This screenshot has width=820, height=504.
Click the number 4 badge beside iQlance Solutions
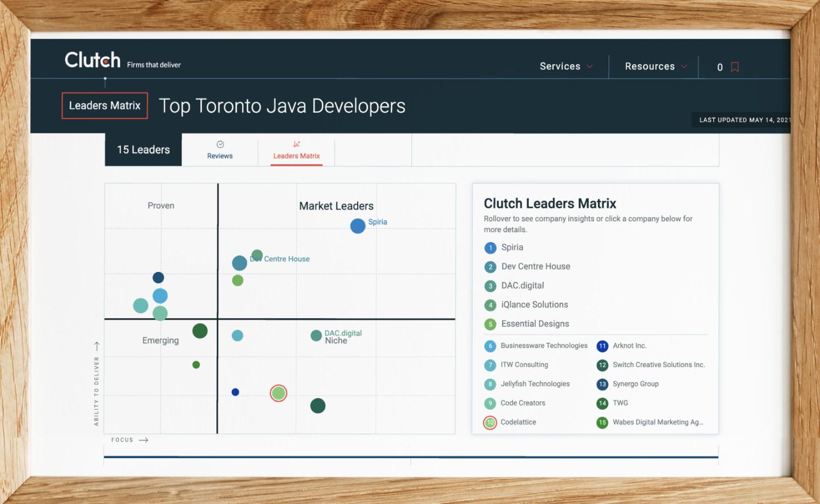tap(491, 305)
